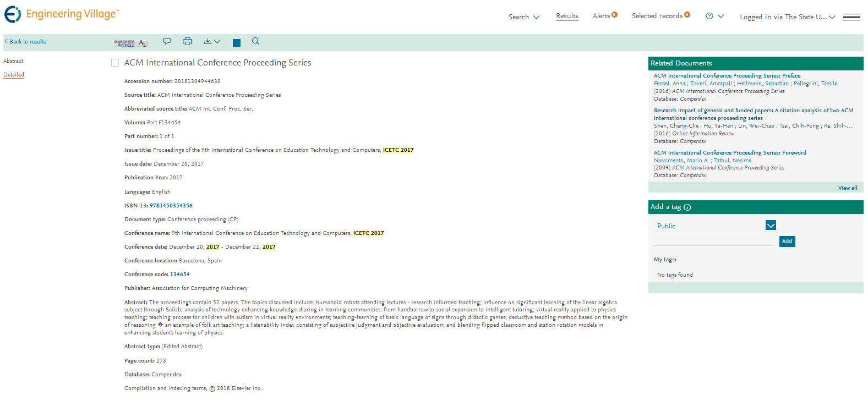Open Selected records in top navigation
This screenshot has height=406, width=868.
(x=657, y=16)
